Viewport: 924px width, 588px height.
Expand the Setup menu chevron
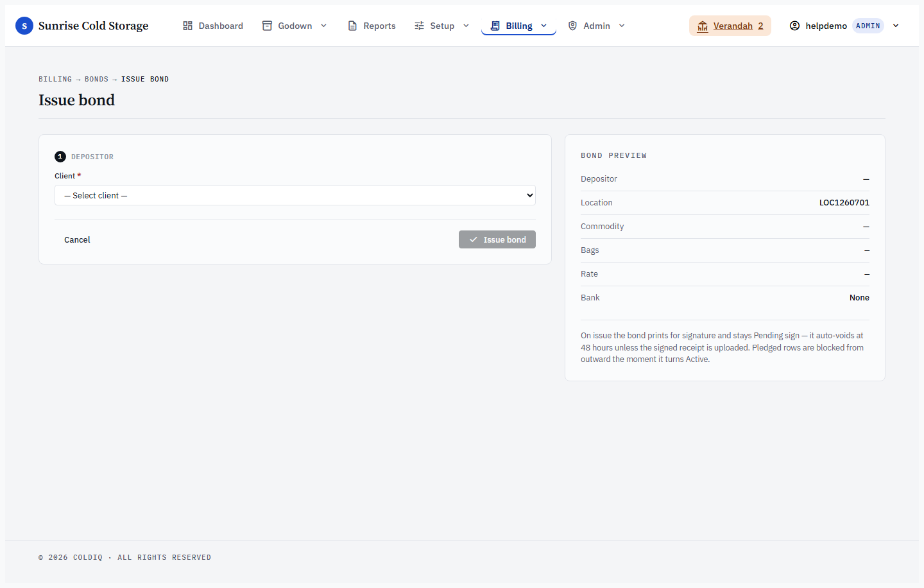[x=466, y=26]
